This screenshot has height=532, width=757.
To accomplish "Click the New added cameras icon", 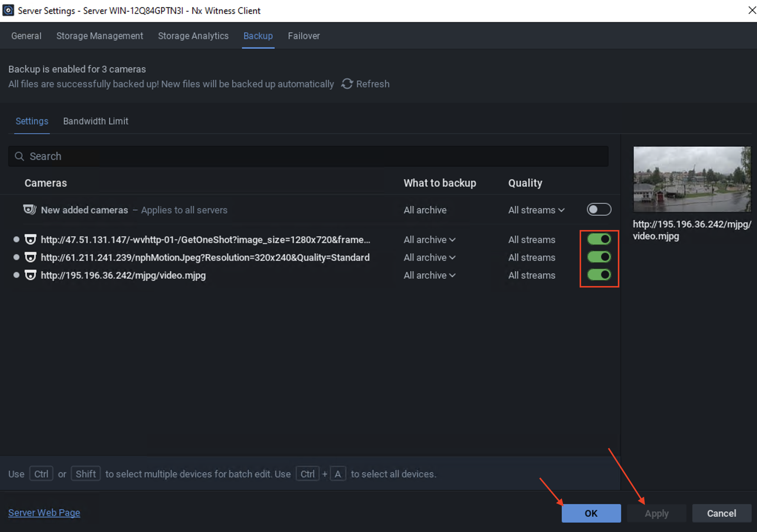I will pyautogui.click(x=30, y=210).
